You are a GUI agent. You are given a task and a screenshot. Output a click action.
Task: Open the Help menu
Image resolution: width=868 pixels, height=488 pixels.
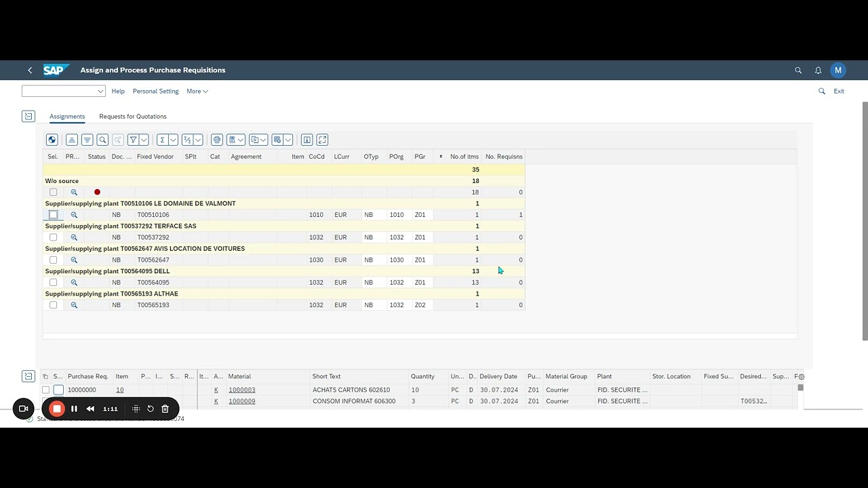(x=118, y=91)
